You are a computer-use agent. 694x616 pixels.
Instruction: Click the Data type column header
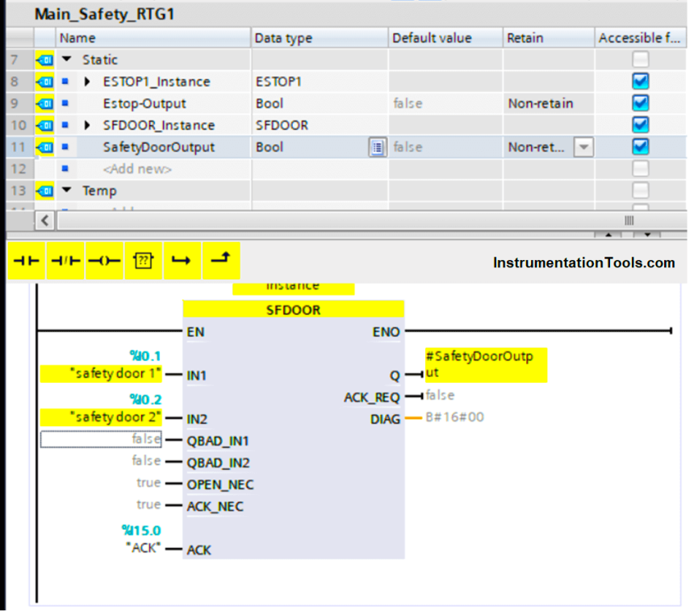[283, 38]
